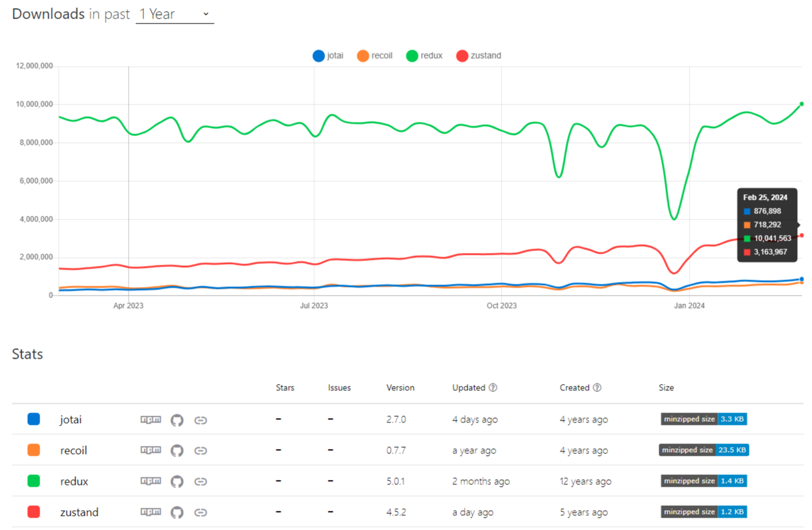Open jotai npm page icon

[151, 420]
